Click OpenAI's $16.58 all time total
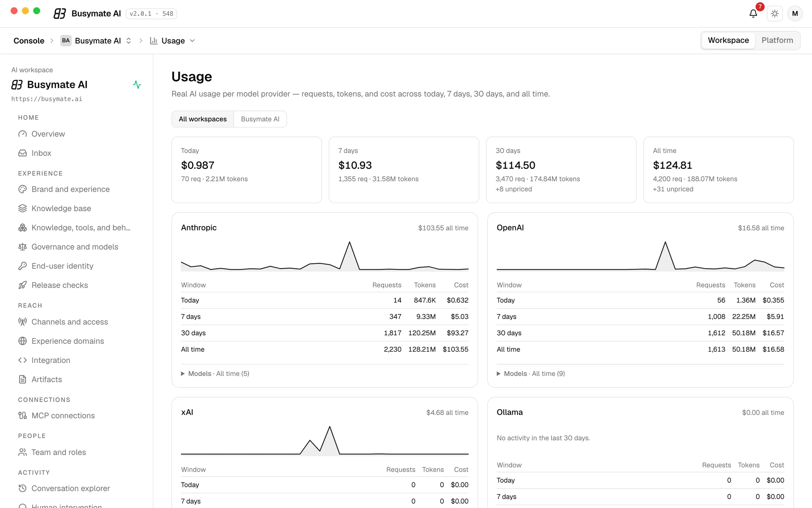This screenshot has width=812, height=508. 761,228
